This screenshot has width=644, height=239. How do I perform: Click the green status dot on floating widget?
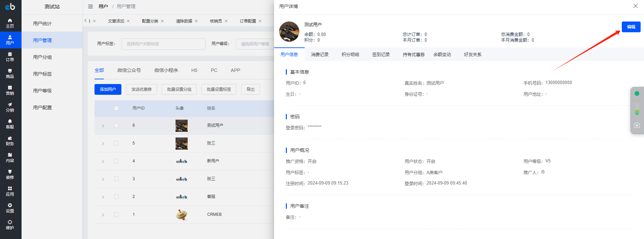pyautogui.click(x=637, y=93)
